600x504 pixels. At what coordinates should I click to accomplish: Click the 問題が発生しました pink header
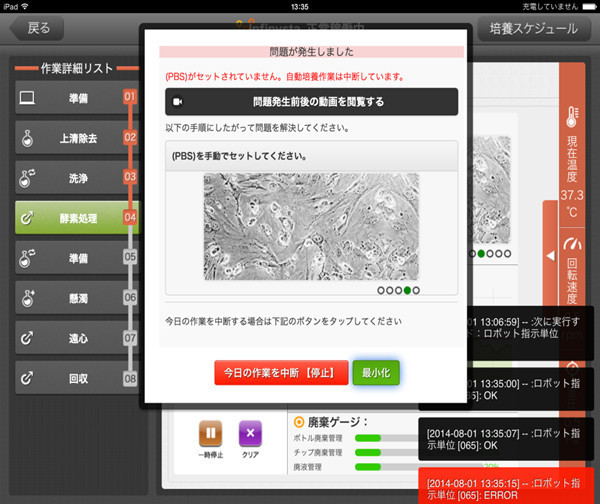pyautogui.click(x=311, y=52)
